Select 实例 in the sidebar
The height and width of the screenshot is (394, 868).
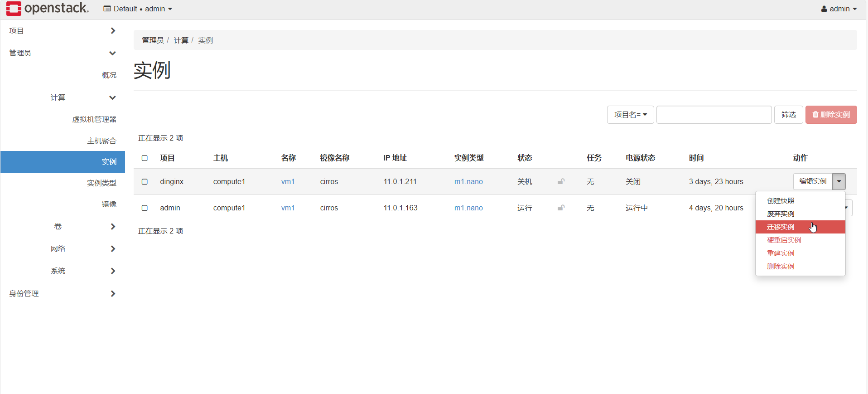coord(63,162)
